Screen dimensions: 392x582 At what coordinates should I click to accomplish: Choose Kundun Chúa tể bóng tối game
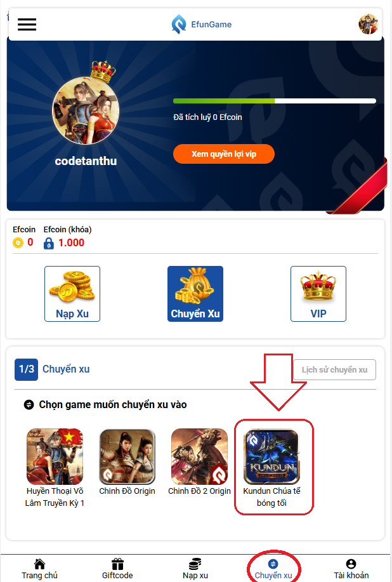click(272, 467)
